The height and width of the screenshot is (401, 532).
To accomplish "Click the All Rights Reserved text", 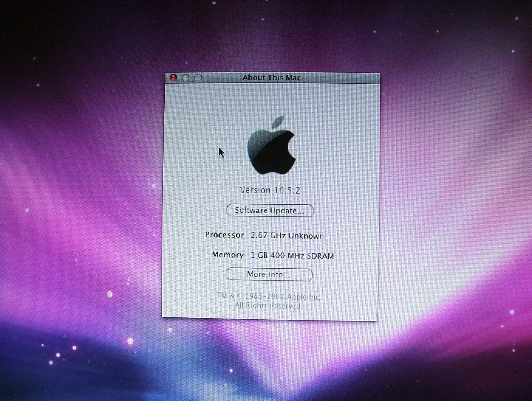I will 268,306.
